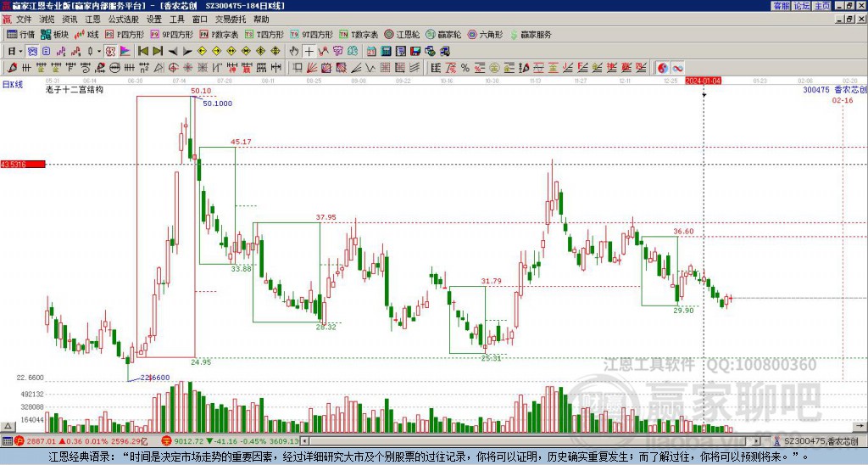Open the 帮助 menu
This screenshot has height=465, width=868.
(x=261, y=20)
